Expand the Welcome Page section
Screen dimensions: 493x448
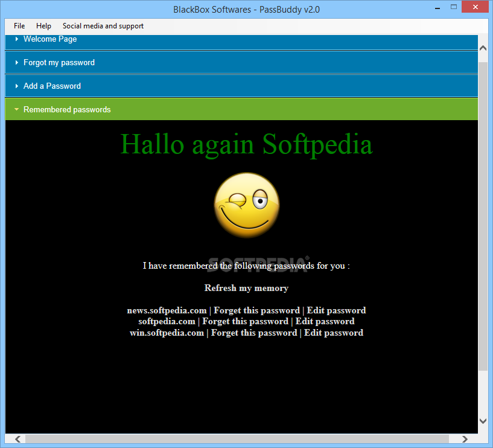[241, 42]
